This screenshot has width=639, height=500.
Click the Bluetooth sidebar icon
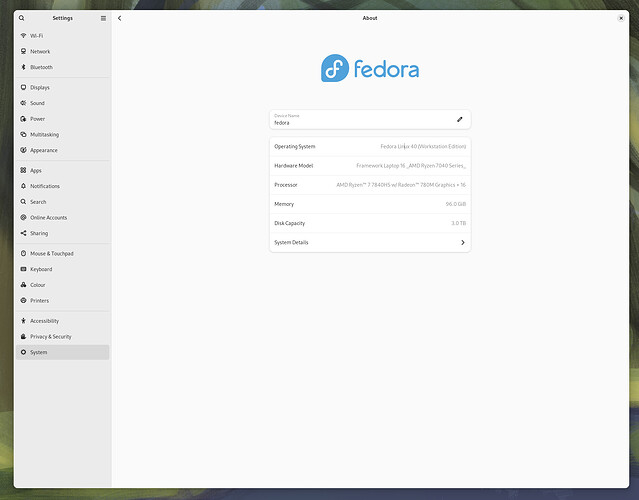tap(23, 67)
